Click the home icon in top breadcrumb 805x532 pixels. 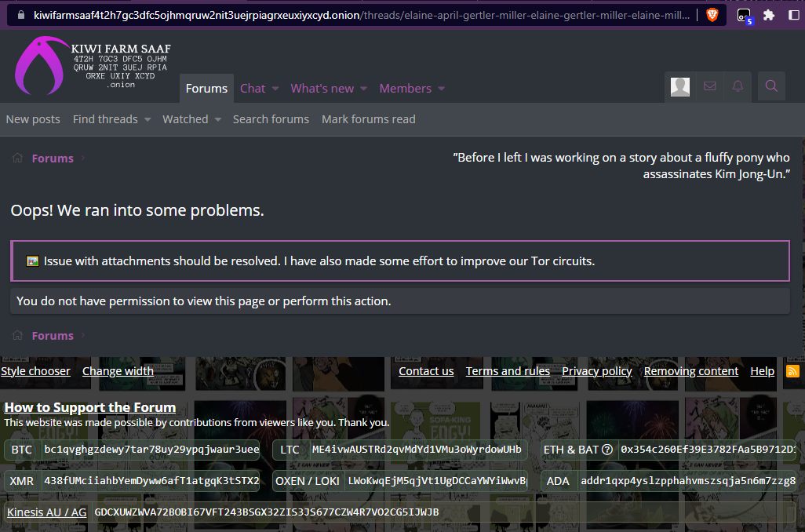pos(17,158)
